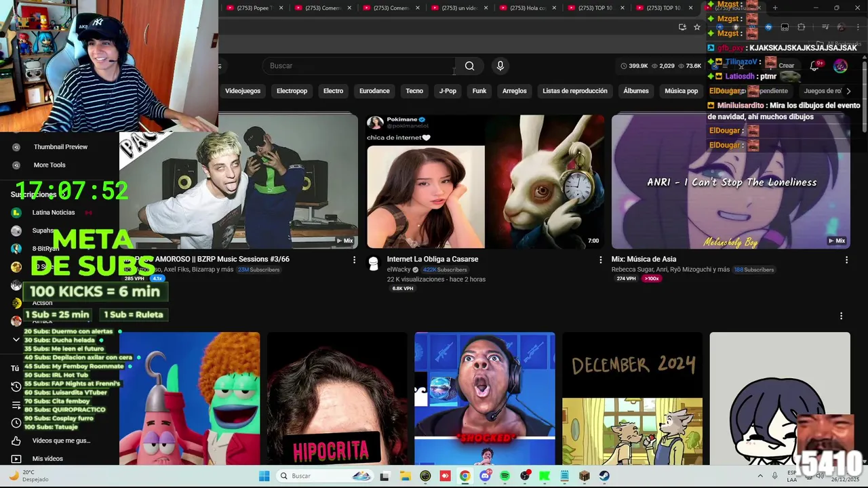Open Discord from the taskbar
The height and width of the screenshot is (488, 868).
click(x=485, y=476)
